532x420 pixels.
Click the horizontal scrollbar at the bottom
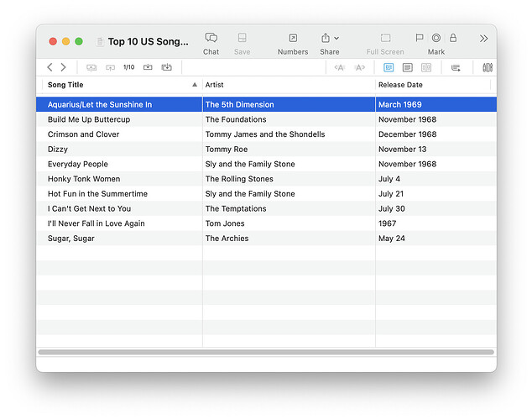[265, 352]
